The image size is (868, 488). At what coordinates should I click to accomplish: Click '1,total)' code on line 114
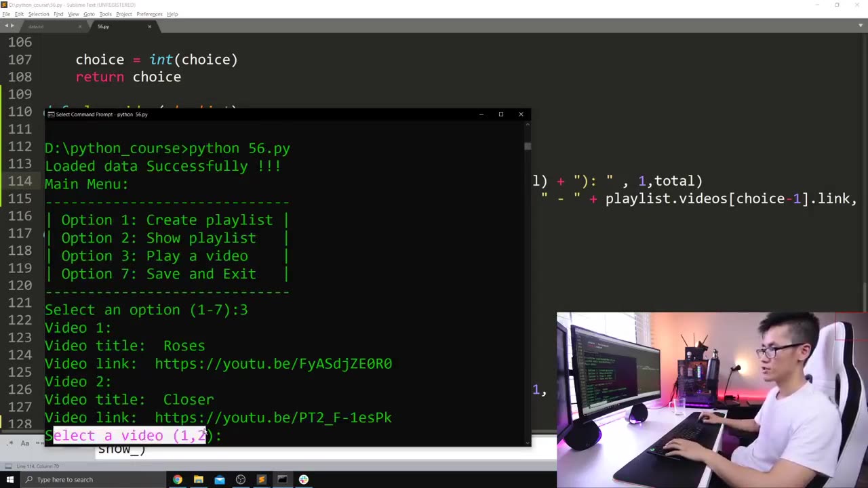point(670,181)
